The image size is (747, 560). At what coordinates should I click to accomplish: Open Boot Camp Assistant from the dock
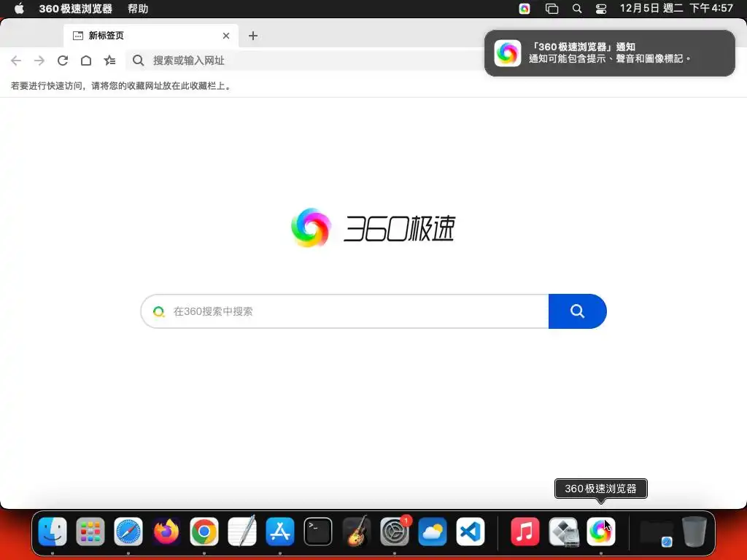pos(563,532)
